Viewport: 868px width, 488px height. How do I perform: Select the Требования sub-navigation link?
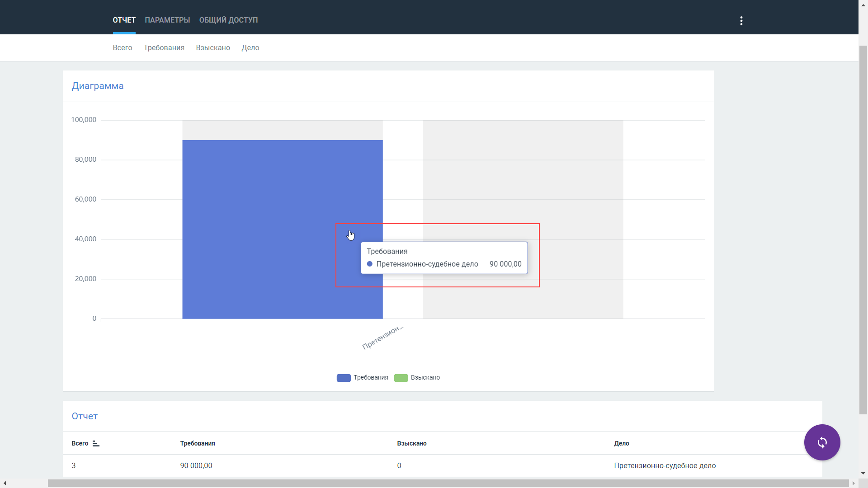click(164, 47)
